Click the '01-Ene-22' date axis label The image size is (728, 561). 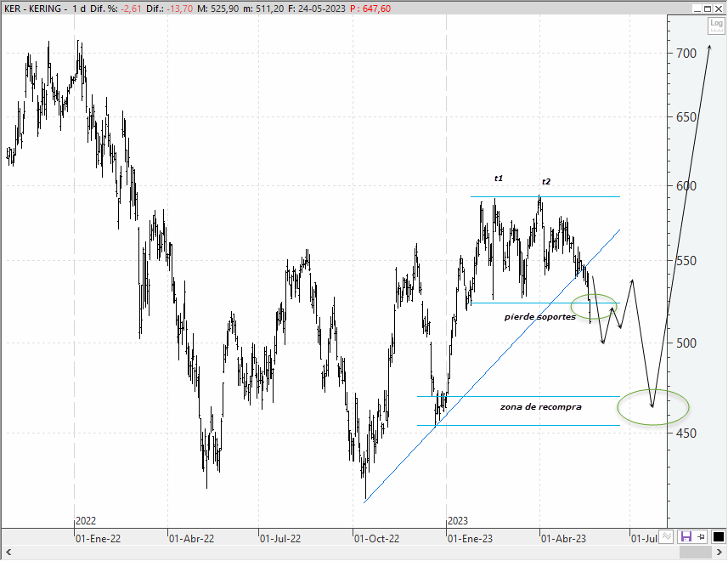(98, 539)
